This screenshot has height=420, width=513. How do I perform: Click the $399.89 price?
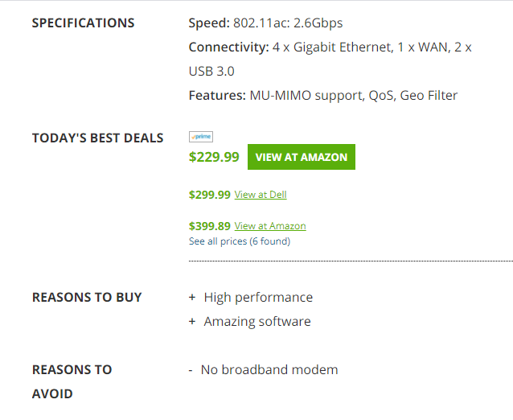pyautogui.click(x=210, y=226)
